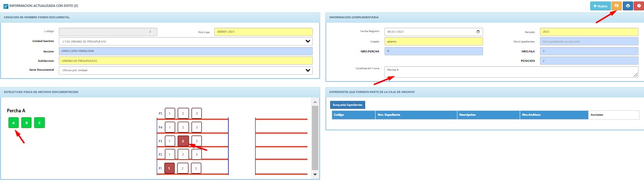This screenshot has height=182, width=644.
Task: Select green Percha A button
Action: (13, 123)
